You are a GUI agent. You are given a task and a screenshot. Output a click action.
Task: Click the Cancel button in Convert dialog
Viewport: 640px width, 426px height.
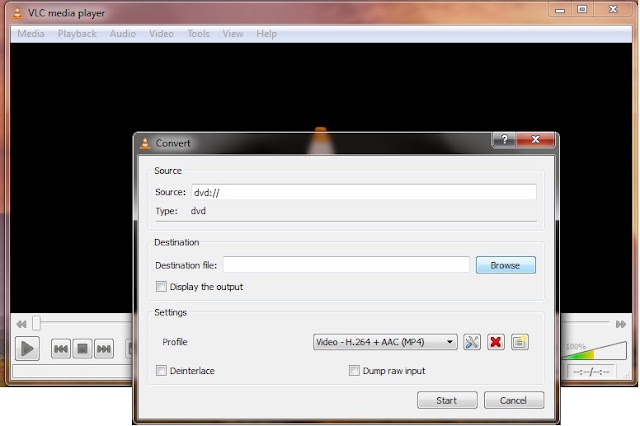pyautogui.click(x=514, y=400)
